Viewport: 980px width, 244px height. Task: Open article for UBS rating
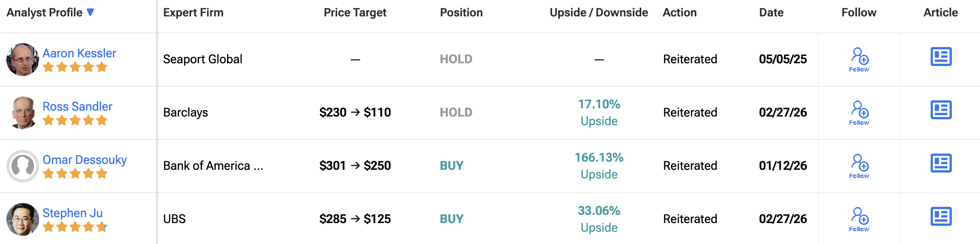[x=941, y=217]
